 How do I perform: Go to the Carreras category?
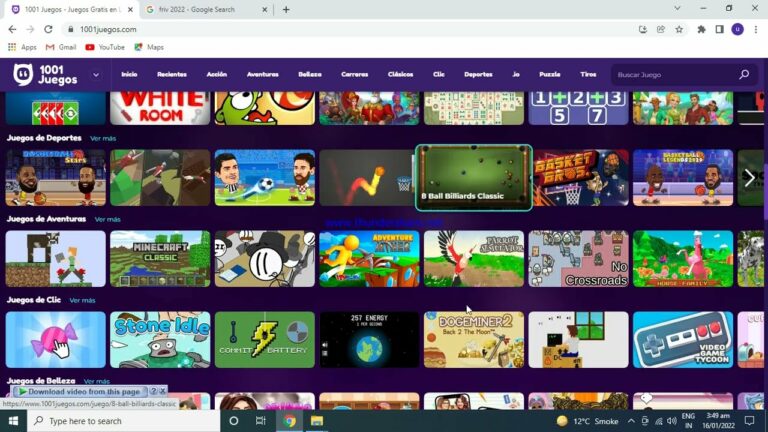tap(355, 74)
